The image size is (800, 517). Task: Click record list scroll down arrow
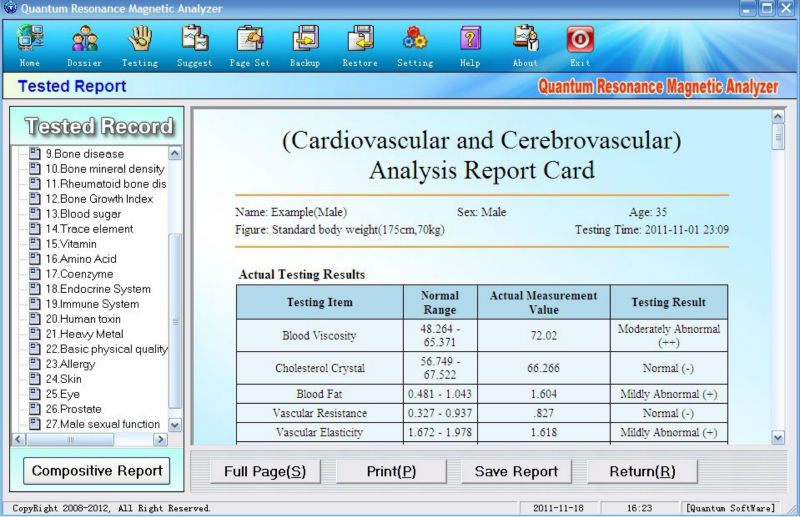click(174, 425)
